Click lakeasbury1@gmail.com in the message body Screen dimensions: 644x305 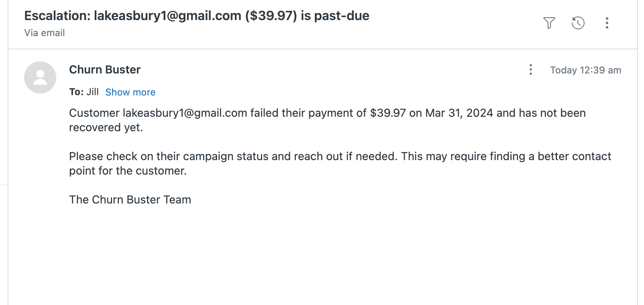click(x=185, y=113)
